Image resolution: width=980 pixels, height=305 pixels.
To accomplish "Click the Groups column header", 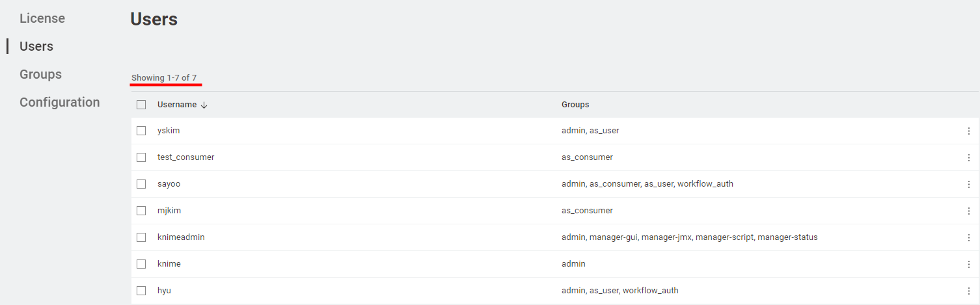I will (x=575, y=105).
